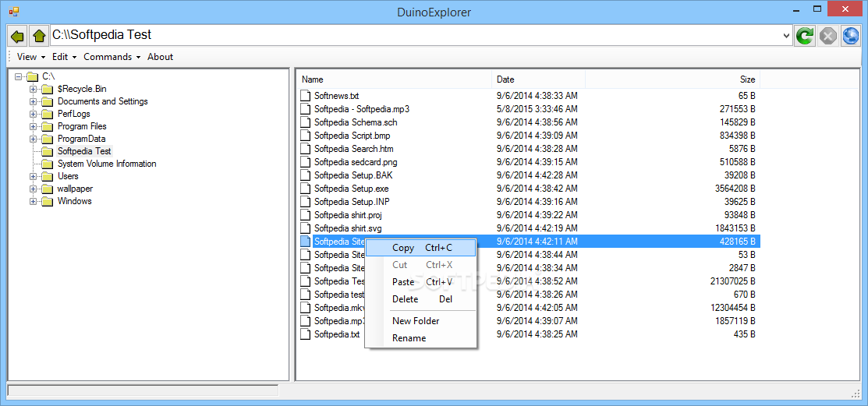868x406 pixels.
Task: Select the C:\ root folder label
Action: [x=48, y=76]
